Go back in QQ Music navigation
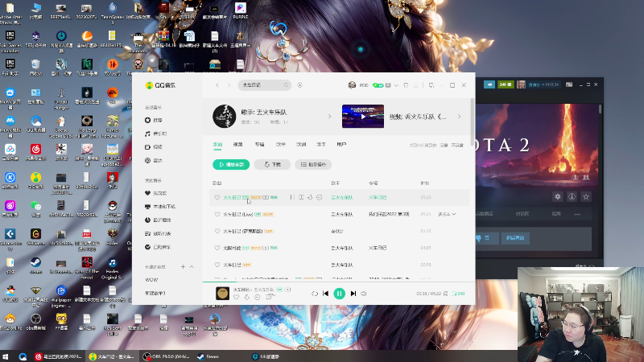 [217, 85]
